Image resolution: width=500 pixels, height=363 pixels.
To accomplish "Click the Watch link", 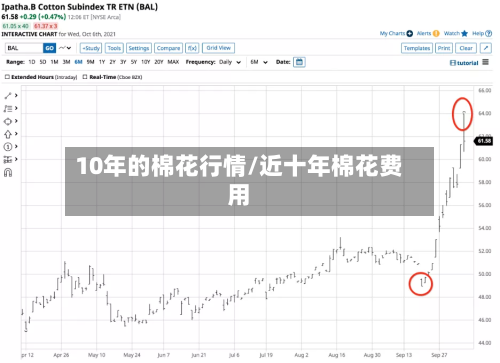I will pos(452,33).
